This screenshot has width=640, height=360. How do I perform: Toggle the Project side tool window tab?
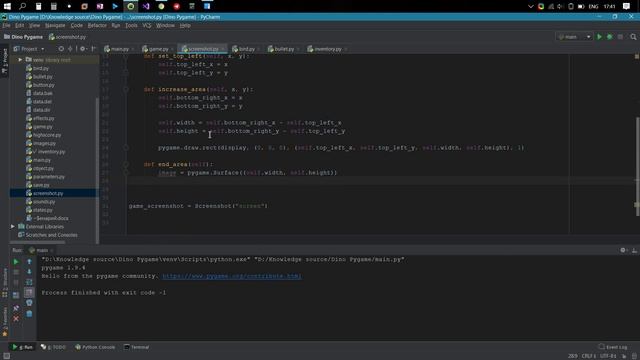5,61
